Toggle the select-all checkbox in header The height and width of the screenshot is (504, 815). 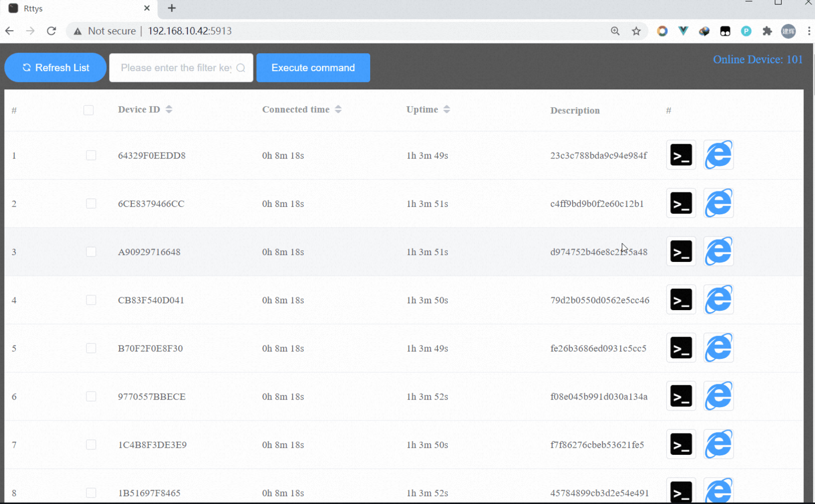(88, 110)
